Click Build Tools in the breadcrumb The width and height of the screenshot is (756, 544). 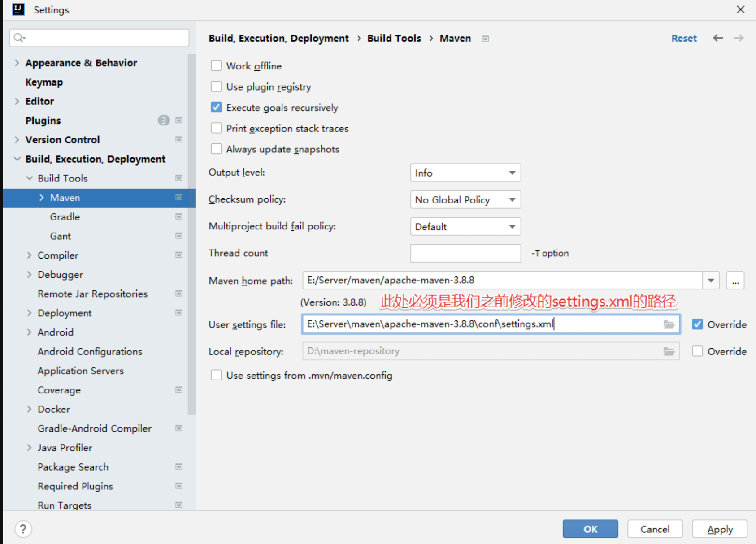[x=394, y=38]
